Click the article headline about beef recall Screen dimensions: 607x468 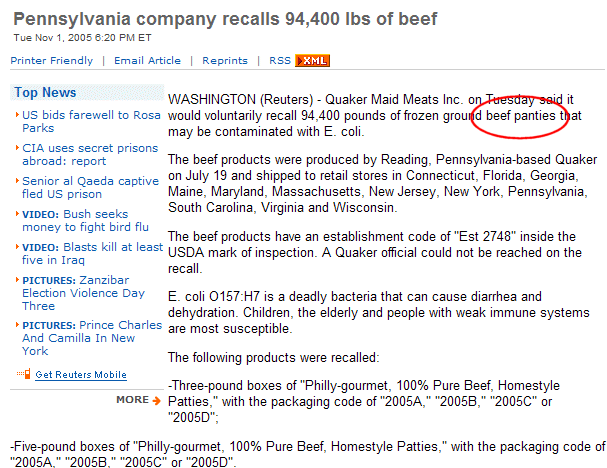225,19
